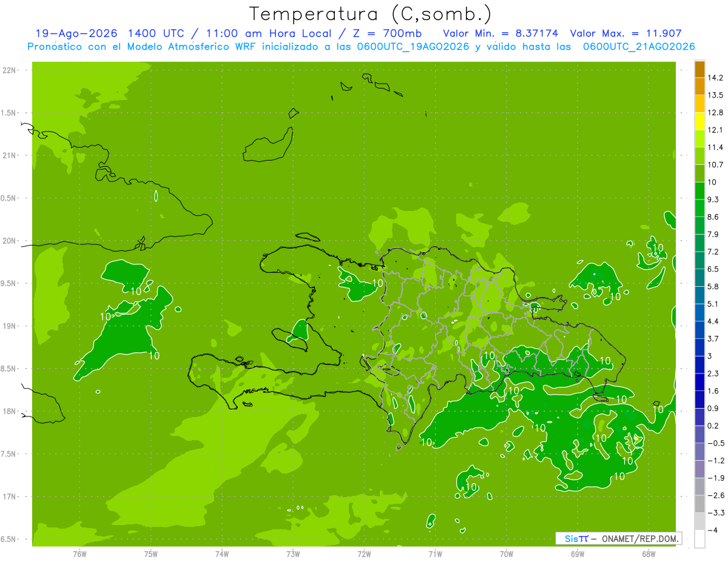Click the "Valor Max. = 11.907" value

click(x=626, y=33)
